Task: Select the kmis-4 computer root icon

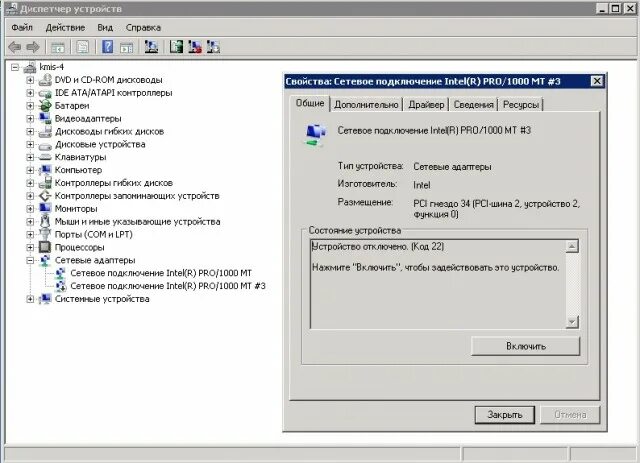Action: [30, 67]
